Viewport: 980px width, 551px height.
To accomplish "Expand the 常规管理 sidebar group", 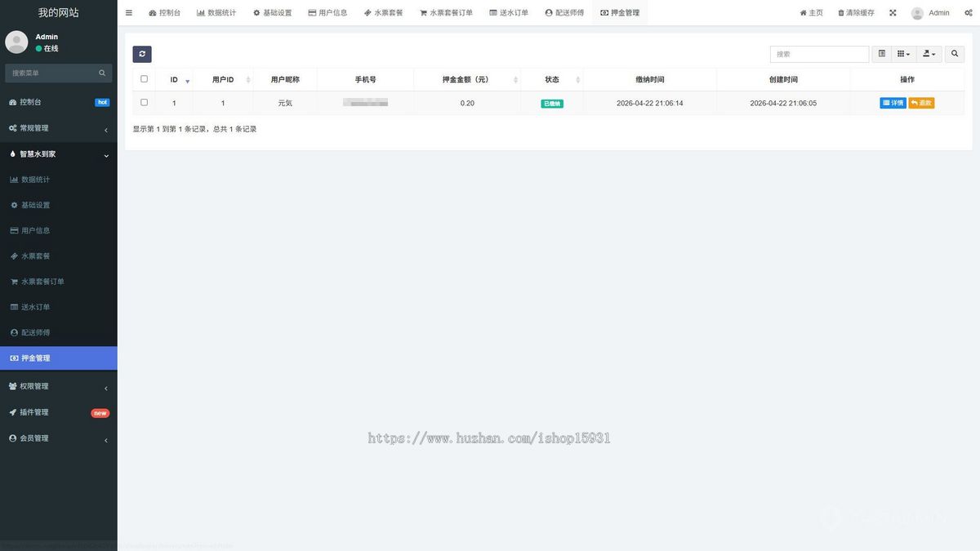I will 59,128.
